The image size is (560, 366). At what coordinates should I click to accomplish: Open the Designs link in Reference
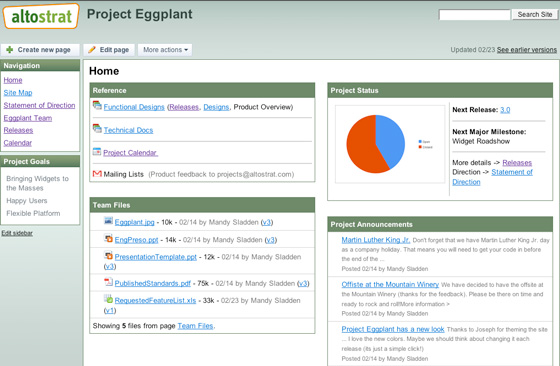click(216, 107)
